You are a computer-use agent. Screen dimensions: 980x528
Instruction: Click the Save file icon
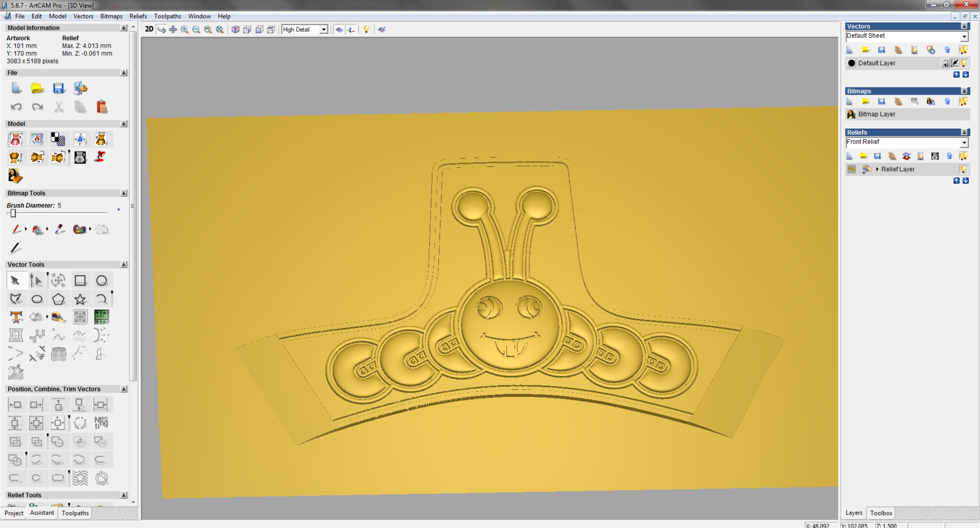point(58,88)
